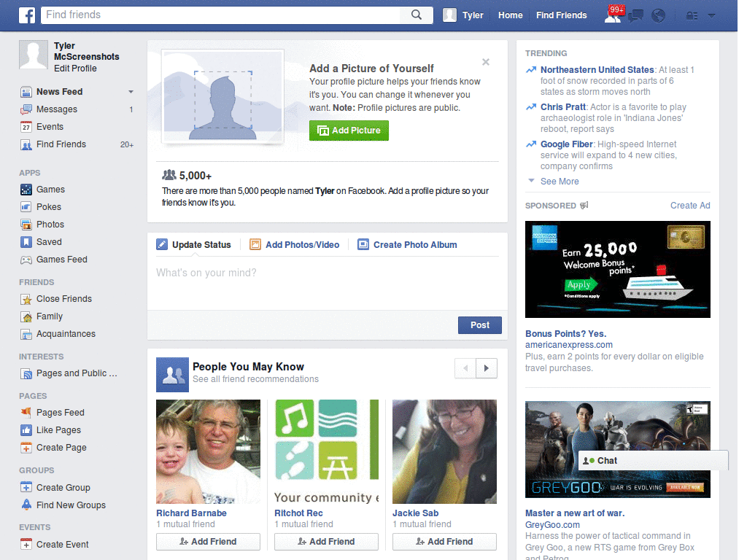This screenshot has height=560, width=747.
Task: Open Richard Barnabe's profile photo
Action: pos(208,451)
